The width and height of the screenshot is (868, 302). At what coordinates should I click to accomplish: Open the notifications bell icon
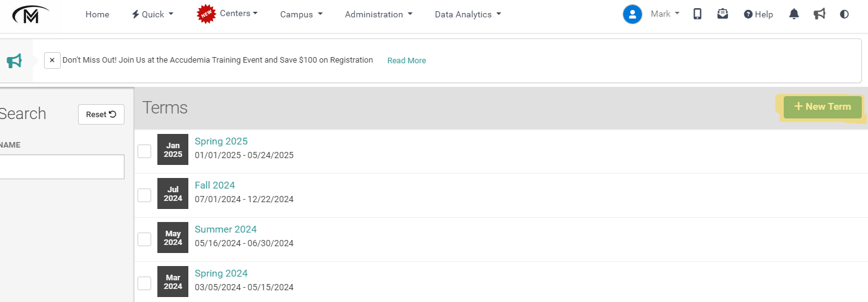pos(794,14)
